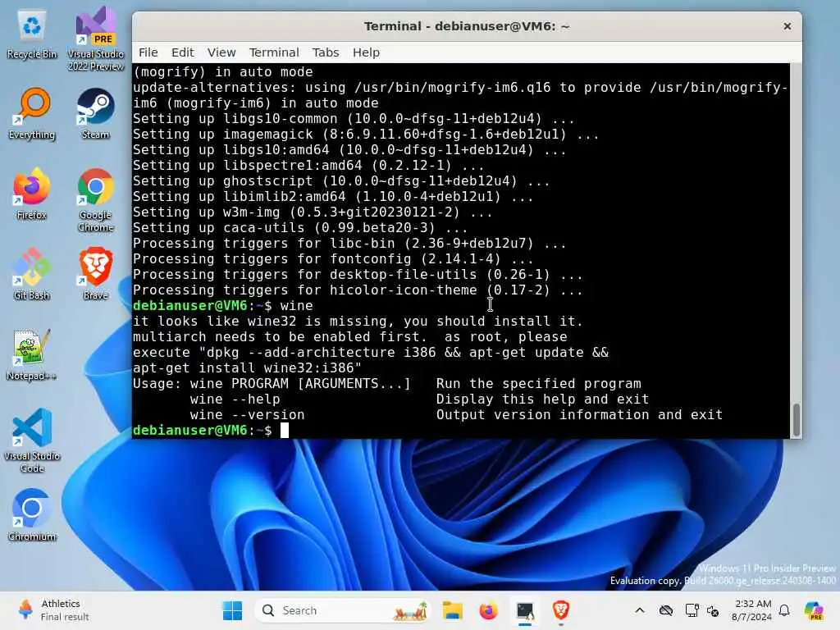Click the display connection tray icon
840x630 pixels.
point(692,610)
